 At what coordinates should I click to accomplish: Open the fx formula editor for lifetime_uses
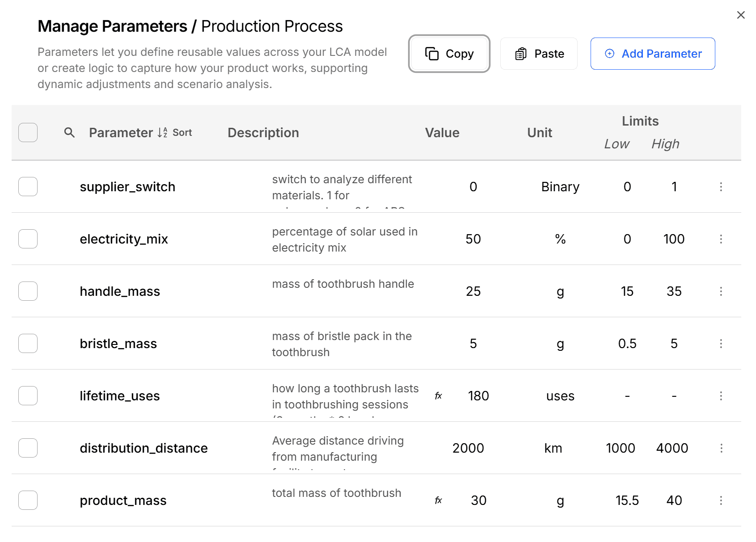pos(439,395)
